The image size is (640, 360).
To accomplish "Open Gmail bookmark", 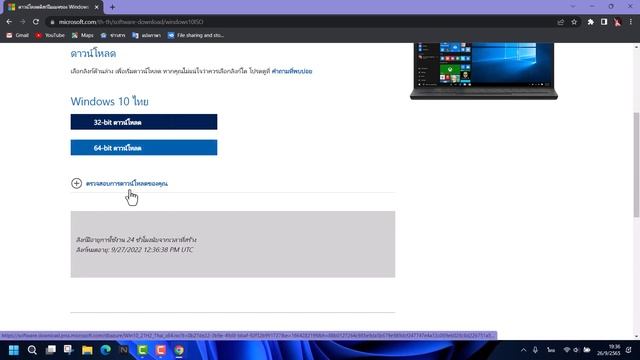I will (x=17, y=36).
